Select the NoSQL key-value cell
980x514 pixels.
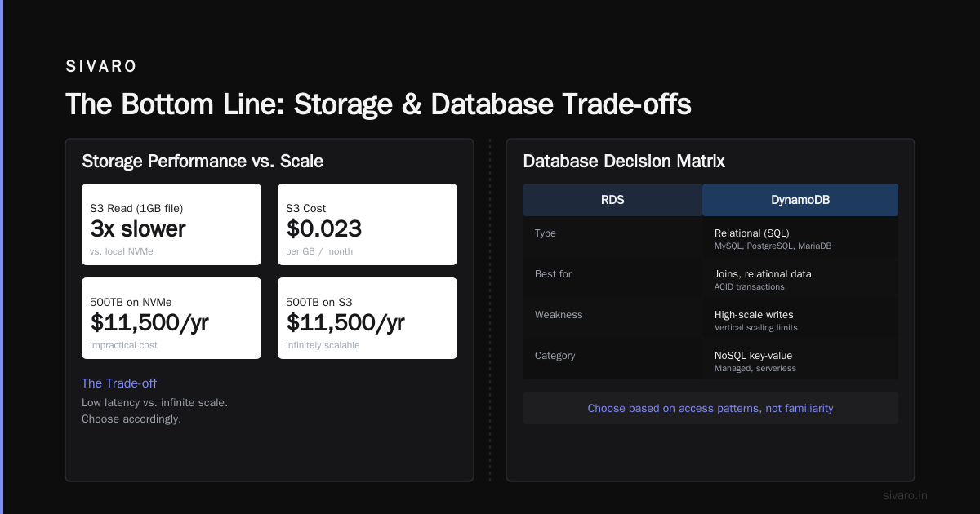click(x=800, y=359)
